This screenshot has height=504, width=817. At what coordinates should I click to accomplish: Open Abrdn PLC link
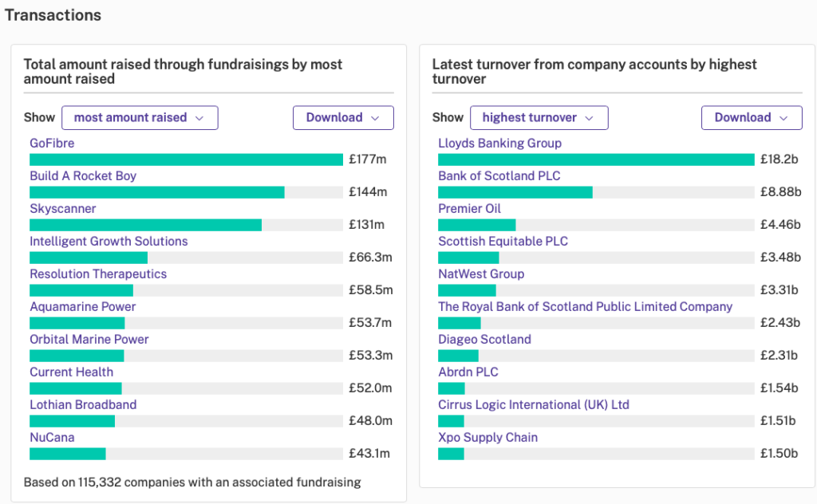click(x=468, y=372)
